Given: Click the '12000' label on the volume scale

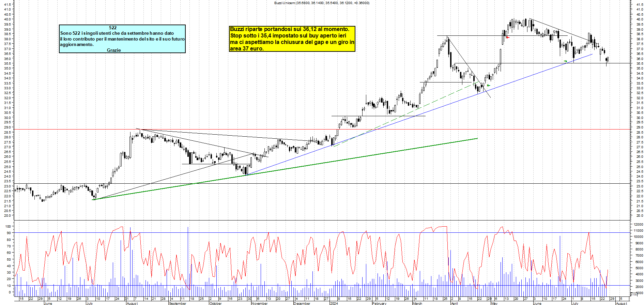Looking at the screenshot, I should click(638, 225).
